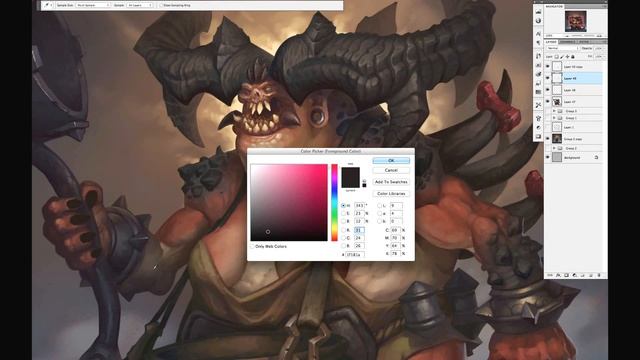Image resolution: width=640 pixels, height=360 pixels.
Task: Hide the highlighted selected layer's eye
Action: click(x=548, y=78)
